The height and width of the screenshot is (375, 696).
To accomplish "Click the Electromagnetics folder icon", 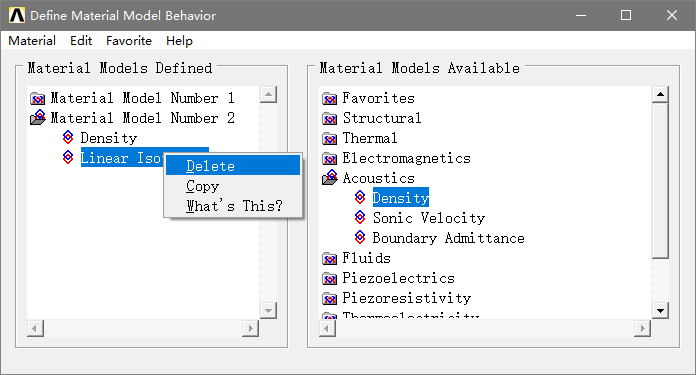I will click(x=329, y=158).
